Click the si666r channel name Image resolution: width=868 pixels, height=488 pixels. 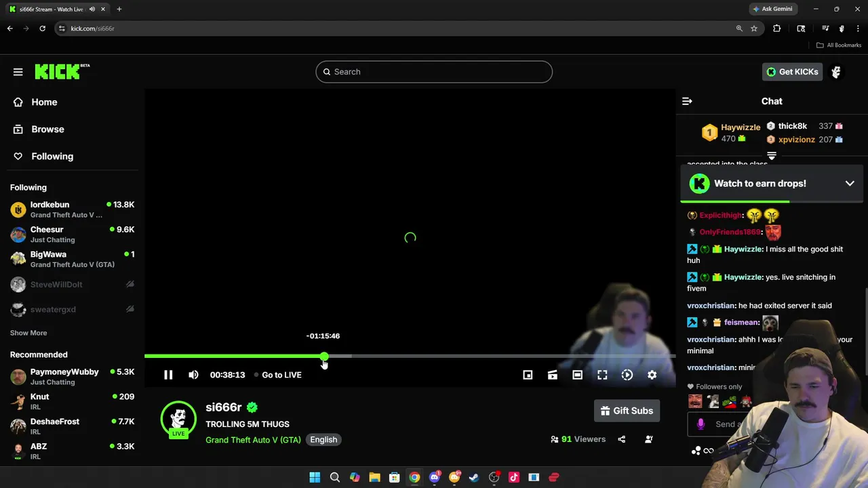224,407
